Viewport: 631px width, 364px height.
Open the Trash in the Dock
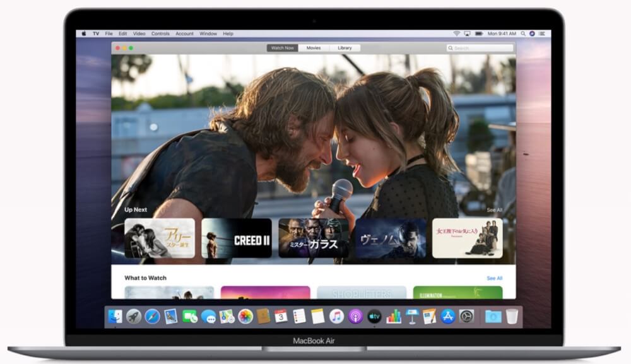pos(512,317)
